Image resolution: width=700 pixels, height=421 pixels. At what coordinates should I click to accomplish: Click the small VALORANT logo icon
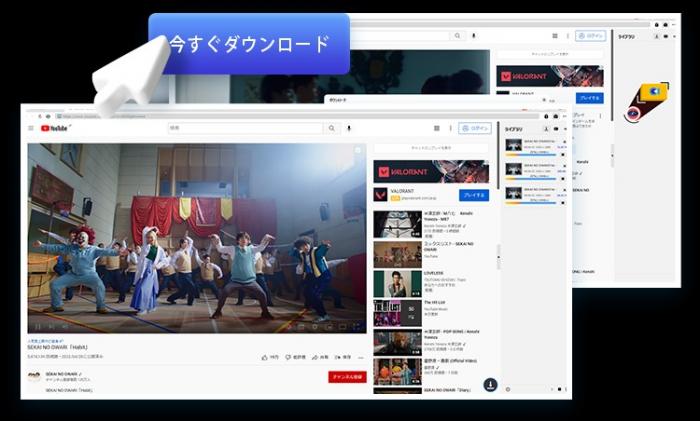pyautogui.click(x=380, y=195)
